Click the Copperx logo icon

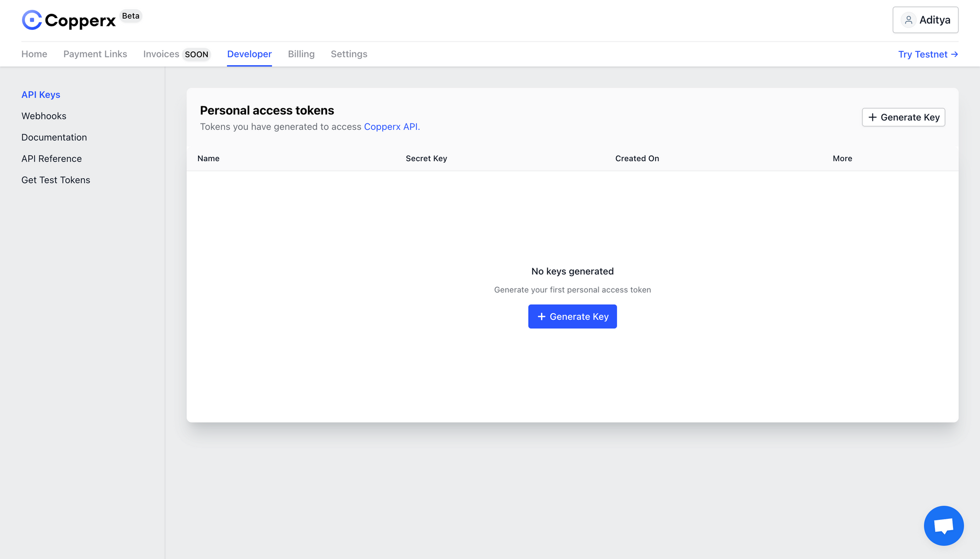(32, 20)
